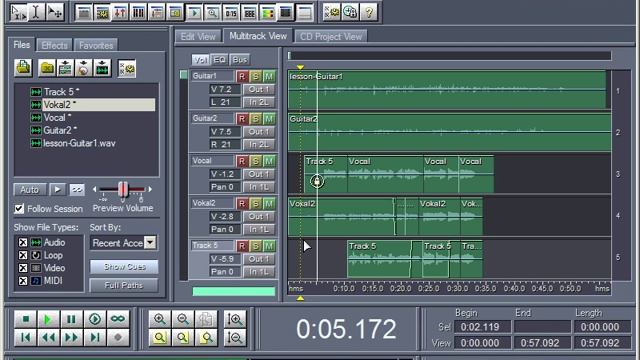Click Play to End circled button

click(x=95, y=319)
